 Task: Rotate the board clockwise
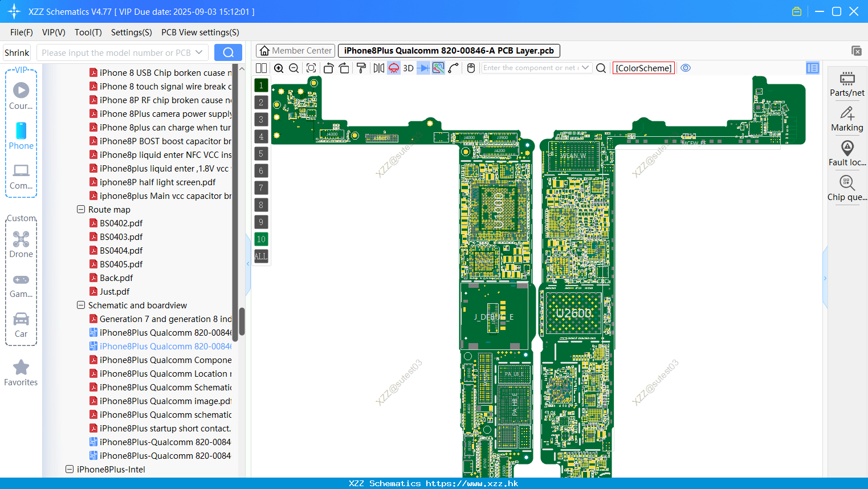(344, 68)
